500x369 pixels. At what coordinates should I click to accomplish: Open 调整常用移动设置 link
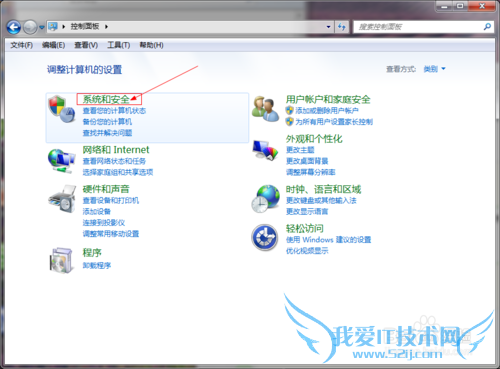click(111, 234)
